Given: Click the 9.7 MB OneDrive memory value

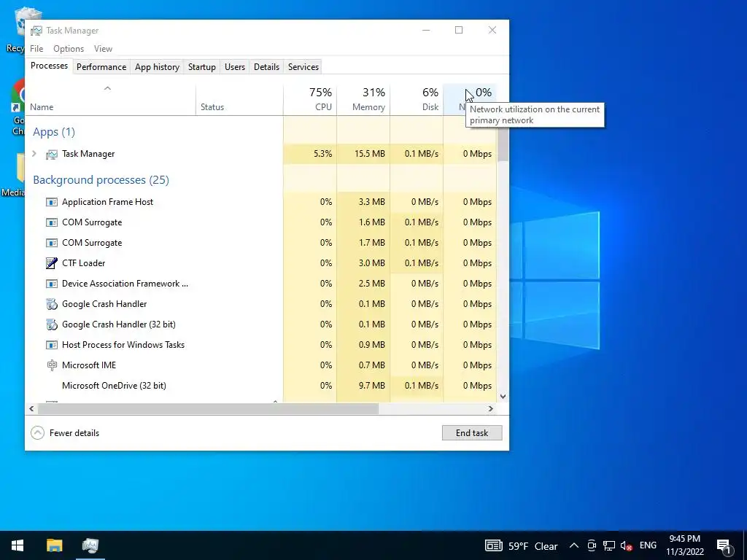Looking at the screenshot, I should point(371,386).
